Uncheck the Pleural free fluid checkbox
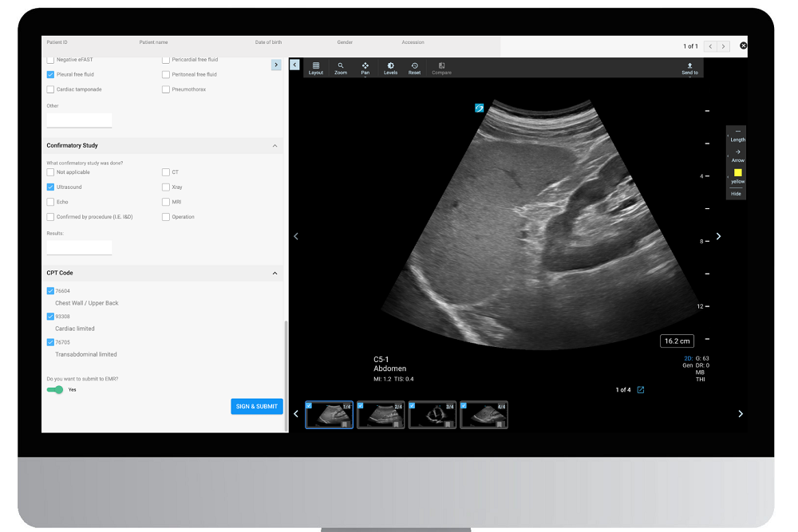798x532 pixels. 51,74
